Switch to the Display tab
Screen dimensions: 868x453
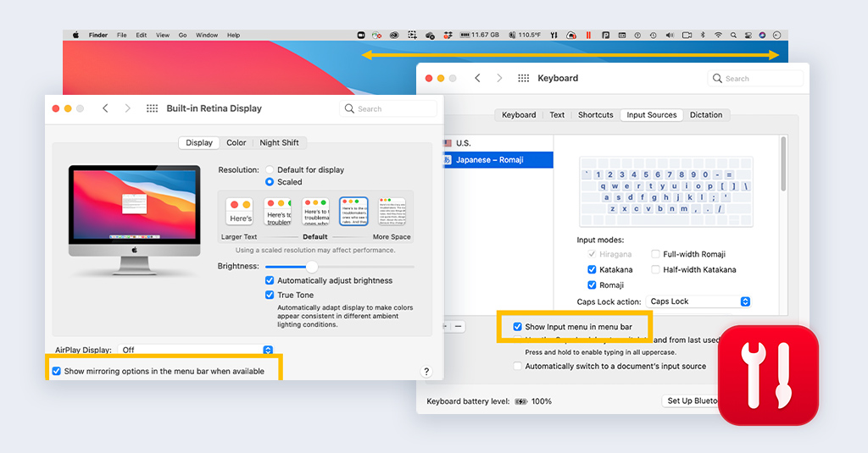pos(199,143)
